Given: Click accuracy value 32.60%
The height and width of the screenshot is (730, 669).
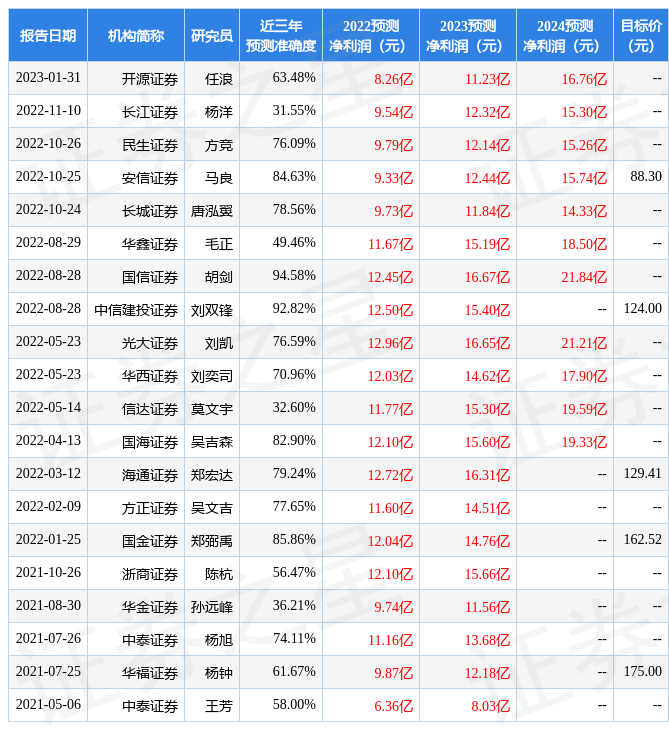Looking at the screenshot, I should coord(294,408).
